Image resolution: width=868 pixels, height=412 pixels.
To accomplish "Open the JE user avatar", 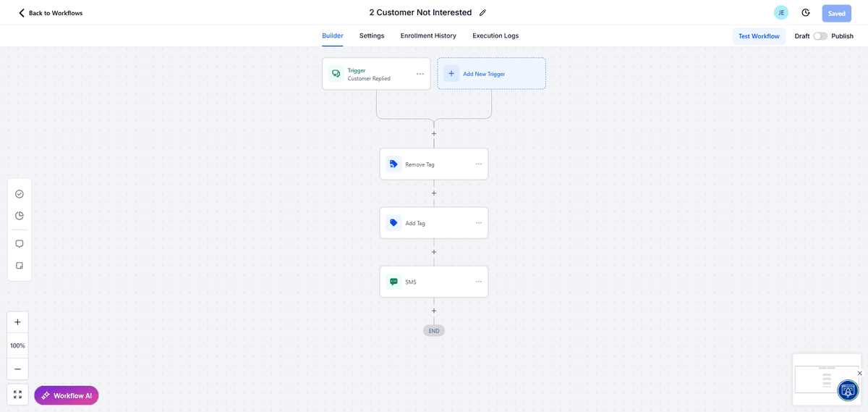I will coord(781,13).
